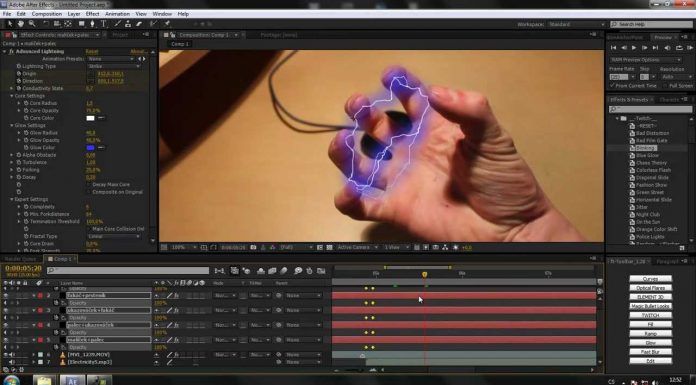Click the ELEMENT 3D button
Image resolution: width=696 pixels, height=385 pixels.
[650, 297]
